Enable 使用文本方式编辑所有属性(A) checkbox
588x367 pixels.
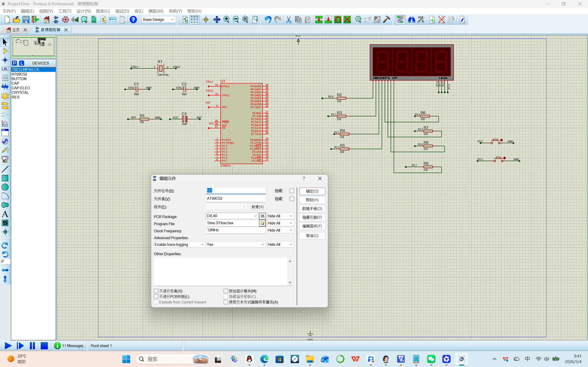pyautogui.click(x=226, y=302)
